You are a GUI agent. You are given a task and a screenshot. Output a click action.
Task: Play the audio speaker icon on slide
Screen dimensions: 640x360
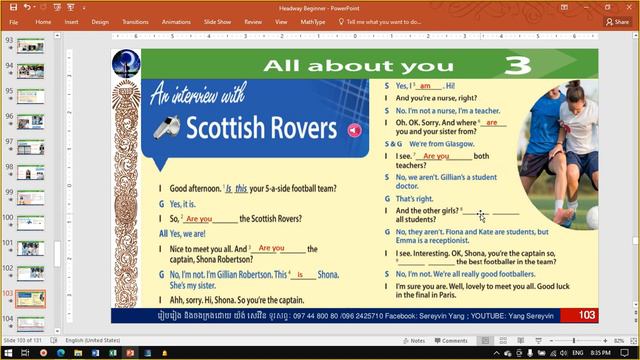(x=354, y=130)
